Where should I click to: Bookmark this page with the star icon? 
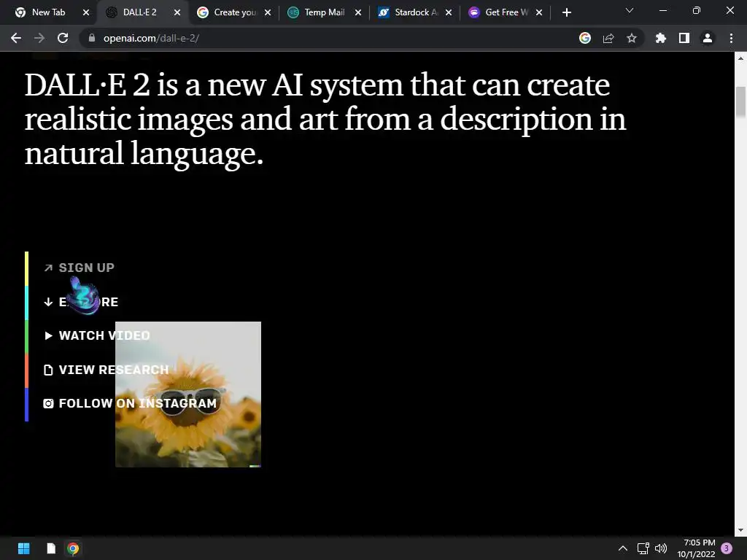coord(632,38)
